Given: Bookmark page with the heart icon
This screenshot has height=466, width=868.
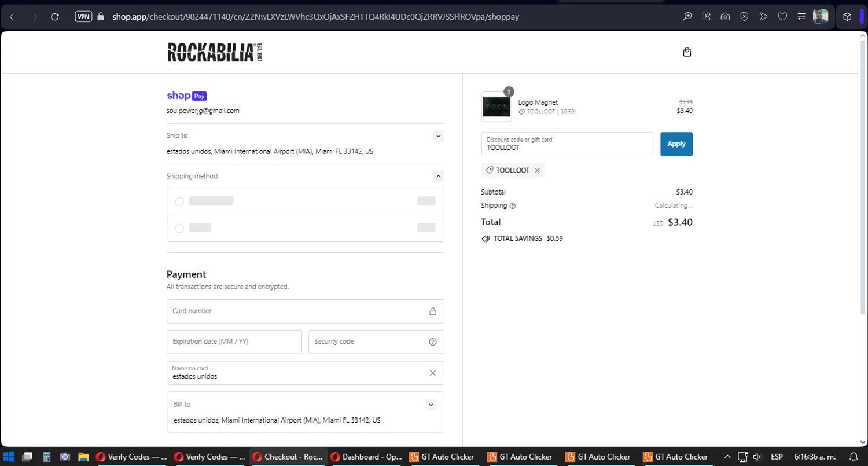Looking at the screenshot, I should coord(782,17).
